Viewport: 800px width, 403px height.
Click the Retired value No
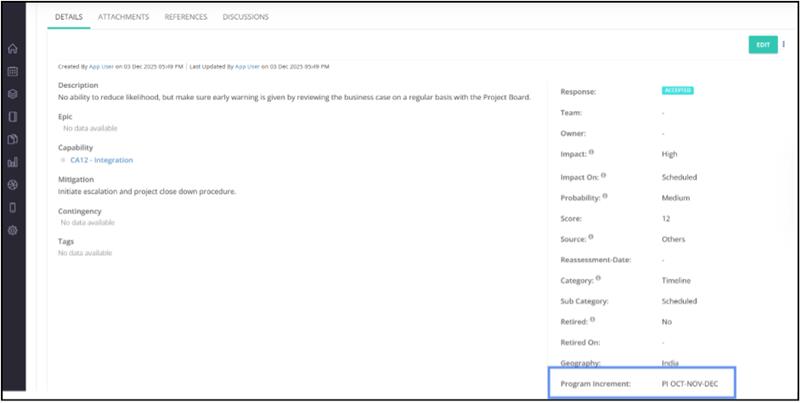[x=667, y=322]
